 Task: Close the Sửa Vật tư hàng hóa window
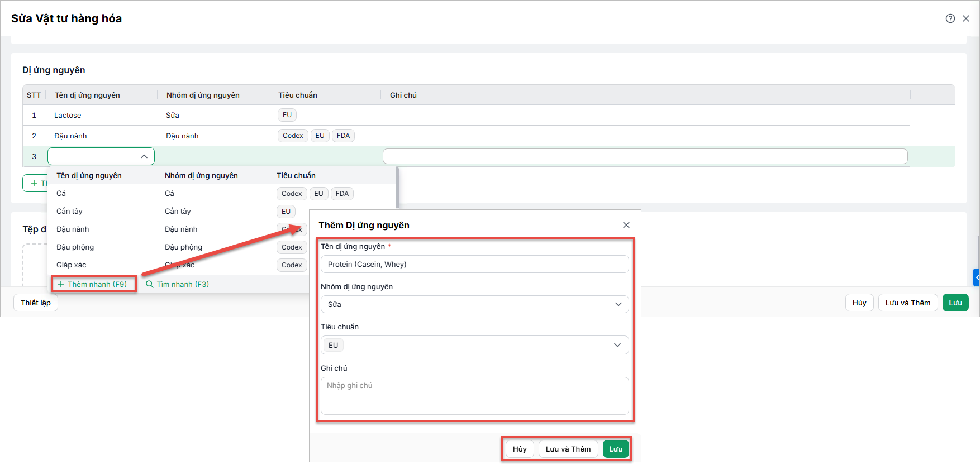point(966,18)
